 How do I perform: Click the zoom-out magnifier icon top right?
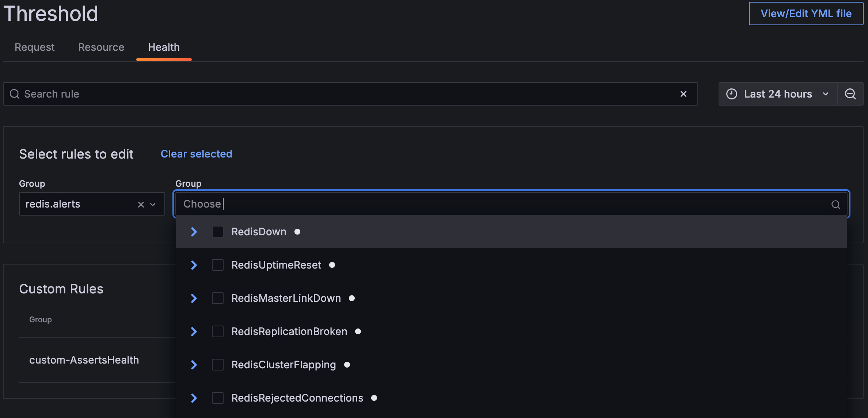850,94
